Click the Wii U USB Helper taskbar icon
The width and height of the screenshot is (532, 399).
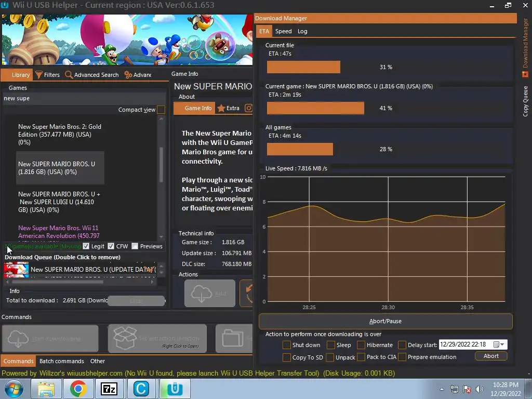tap(175, 389)
